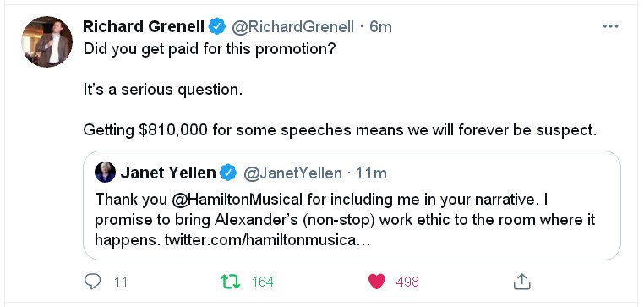Click the 6m tweet timestamp

click(380, 27)
